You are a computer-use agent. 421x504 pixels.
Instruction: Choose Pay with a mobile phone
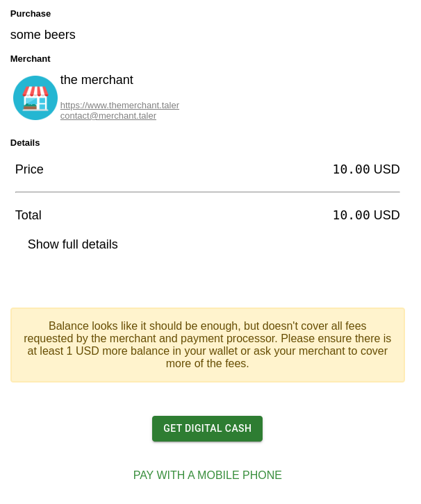208,476
